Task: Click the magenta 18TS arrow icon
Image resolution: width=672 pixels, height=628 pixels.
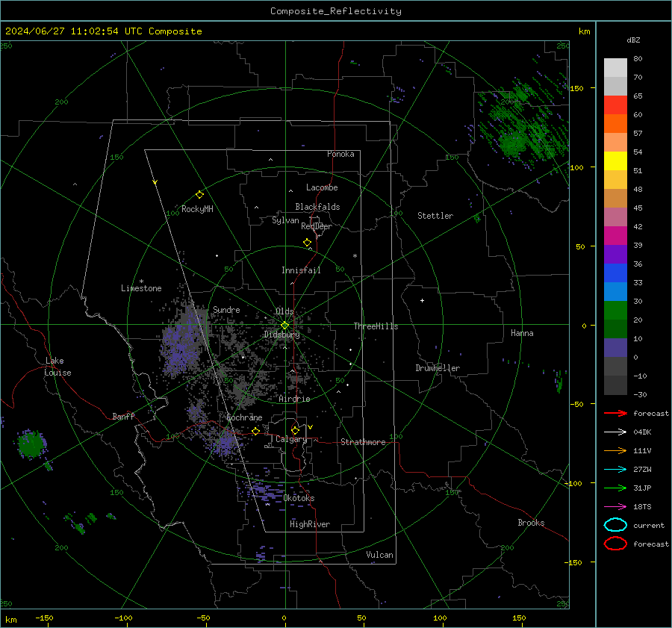Action: pyautogui.click(x=615, y=507)
